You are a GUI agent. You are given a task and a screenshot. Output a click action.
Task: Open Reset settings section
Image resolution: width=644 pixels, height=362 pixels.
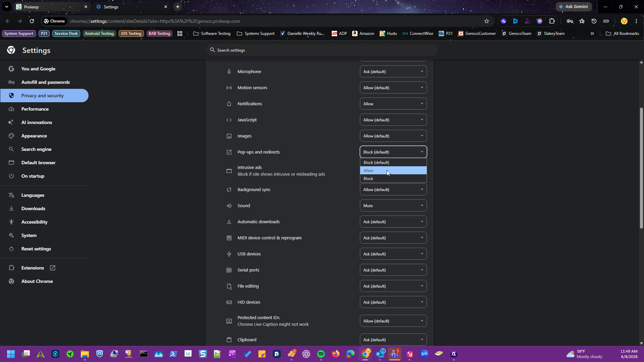[44, 249]
